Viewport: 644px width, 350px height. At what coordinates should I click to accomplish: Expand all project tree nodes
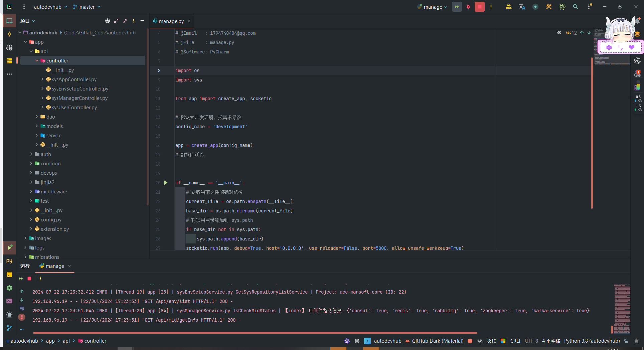[116, 21]
